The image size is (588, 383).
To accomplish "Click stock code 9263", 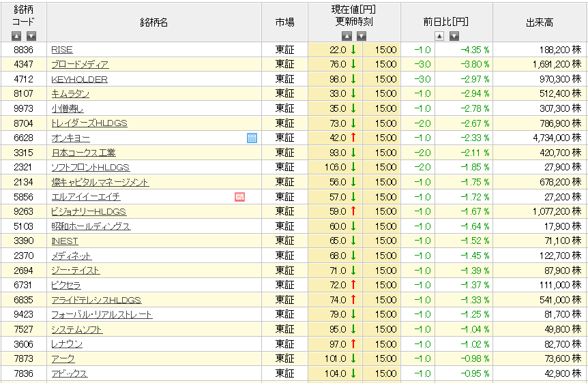I will [24, 212].
